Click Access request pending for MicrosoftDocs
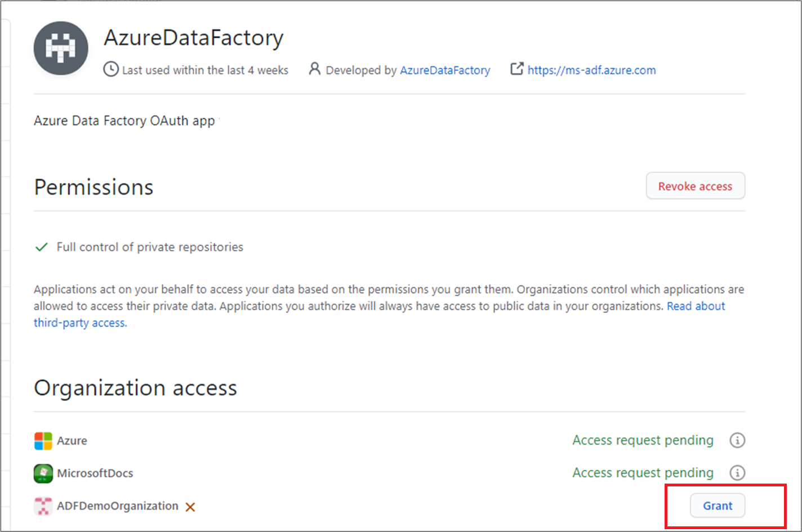802x532 pixels. pos(643,473)
